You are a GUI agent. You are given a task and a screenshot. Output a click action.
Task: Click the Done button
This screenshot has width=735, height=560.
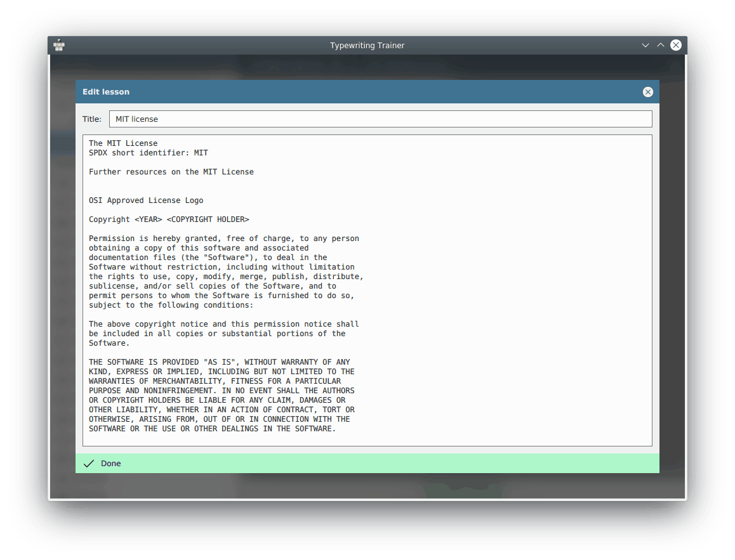pyautogui.click(x=367, y=463)
